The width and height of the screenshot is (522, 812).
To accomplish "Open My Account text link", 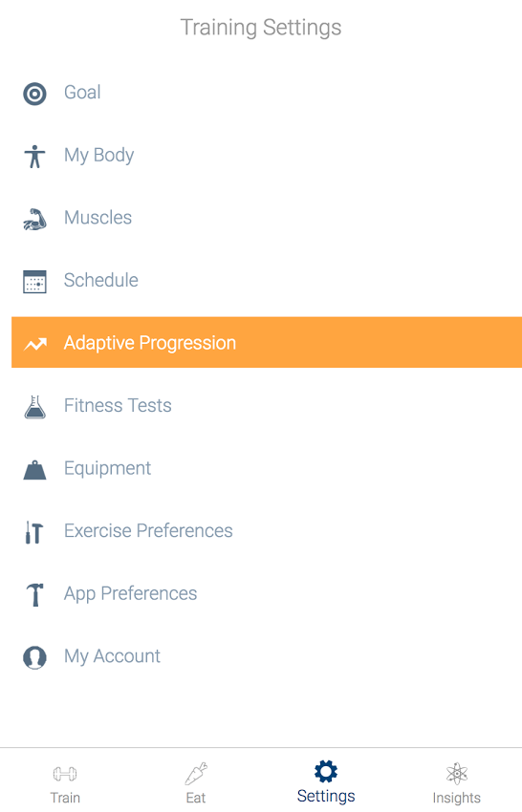I will pos(112,656).
